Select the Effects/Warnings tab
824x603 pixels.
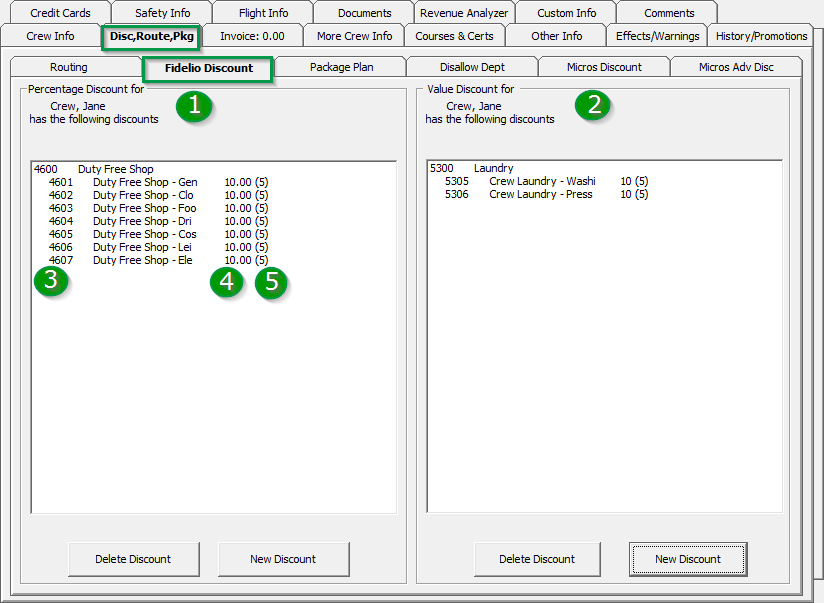click(656, 35)
